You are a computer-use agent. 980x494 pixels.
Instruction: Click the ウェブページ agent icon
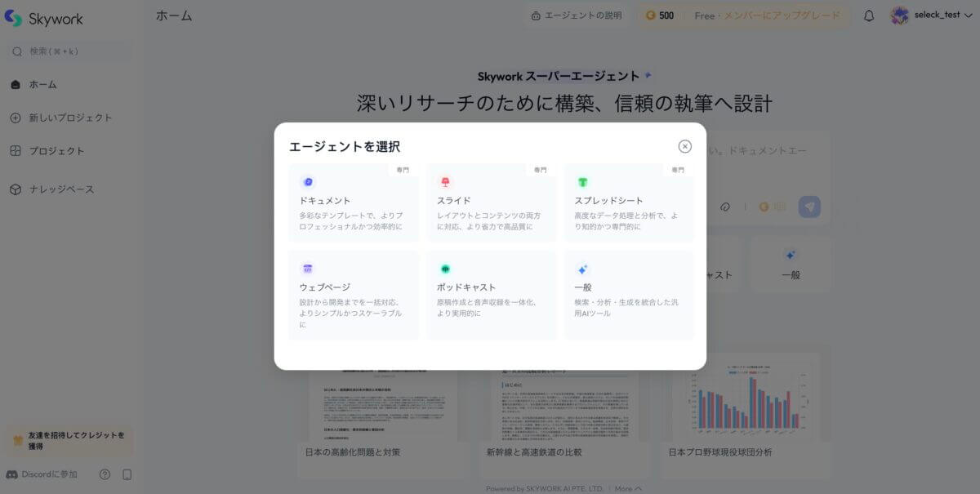(x=308, y=269)
